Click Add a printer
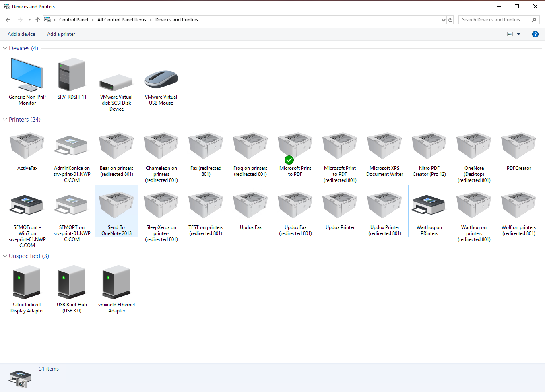545x392 pixels. click(61, 34)
